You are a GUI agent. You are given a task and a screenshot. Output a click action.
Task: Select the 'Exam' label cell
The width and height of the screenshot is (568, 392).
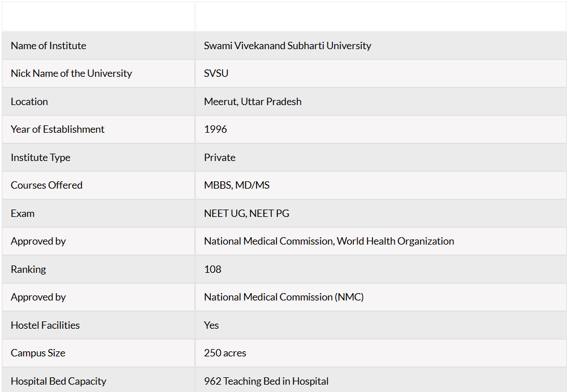click(98, 213)
